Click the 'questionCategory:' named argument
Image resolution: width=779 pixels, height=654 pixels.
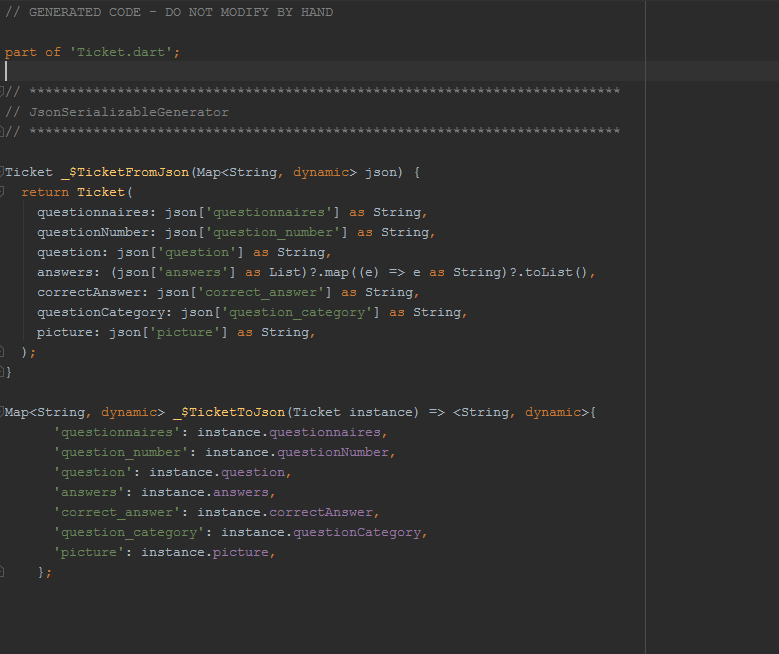click(105, 313)
